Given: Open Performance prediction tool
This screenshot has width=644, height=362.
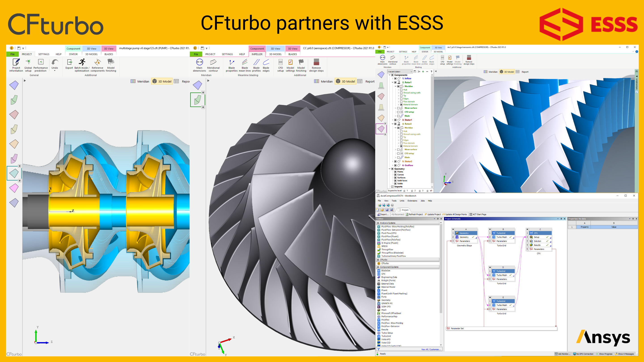Looking at the screenshot, I should 40,65.
